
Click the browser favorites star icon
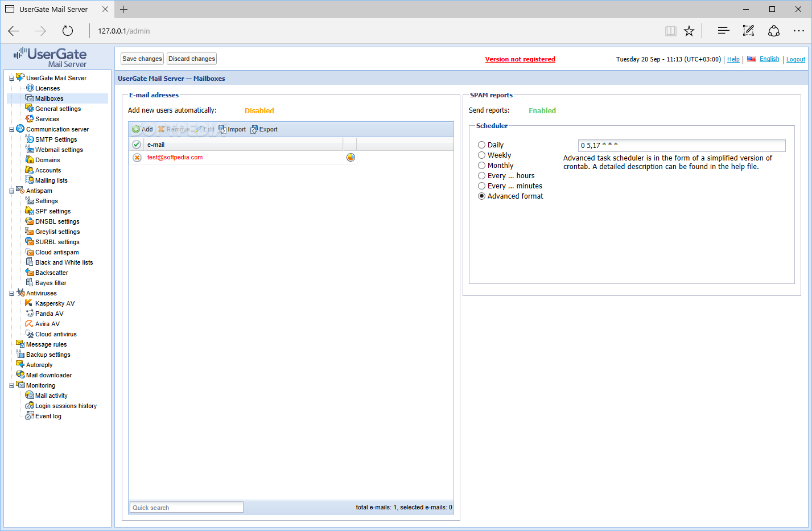(x=689, y=31)
